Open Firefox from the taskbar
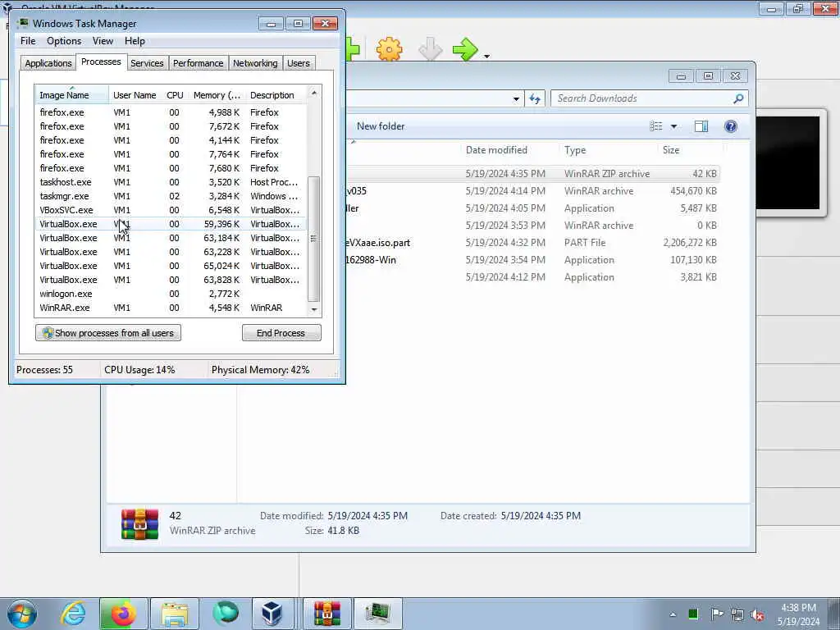 click(x=123, y=614)
